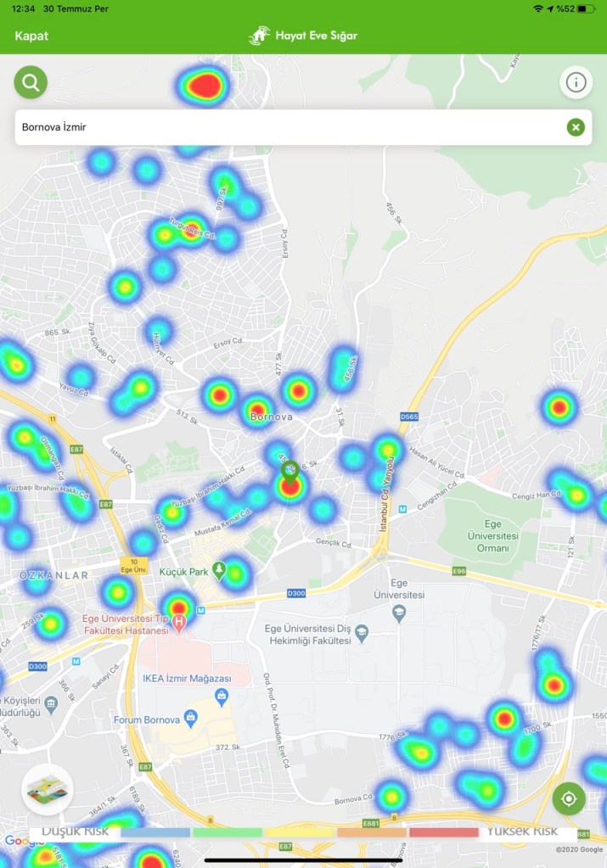Viewport: 607px width, 868px height.
Task: Select IKEA İzmir Mağazası shopping marker
Action: 222,697
